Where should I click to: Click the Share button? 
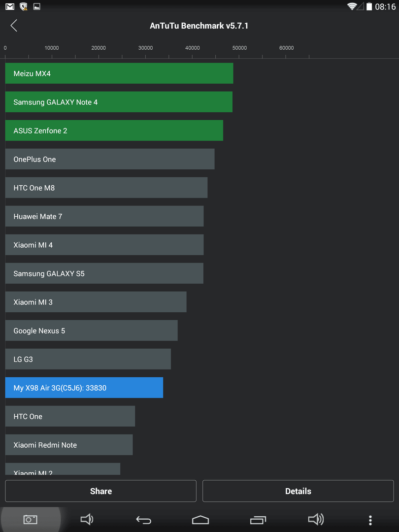(x=101, y=491)
